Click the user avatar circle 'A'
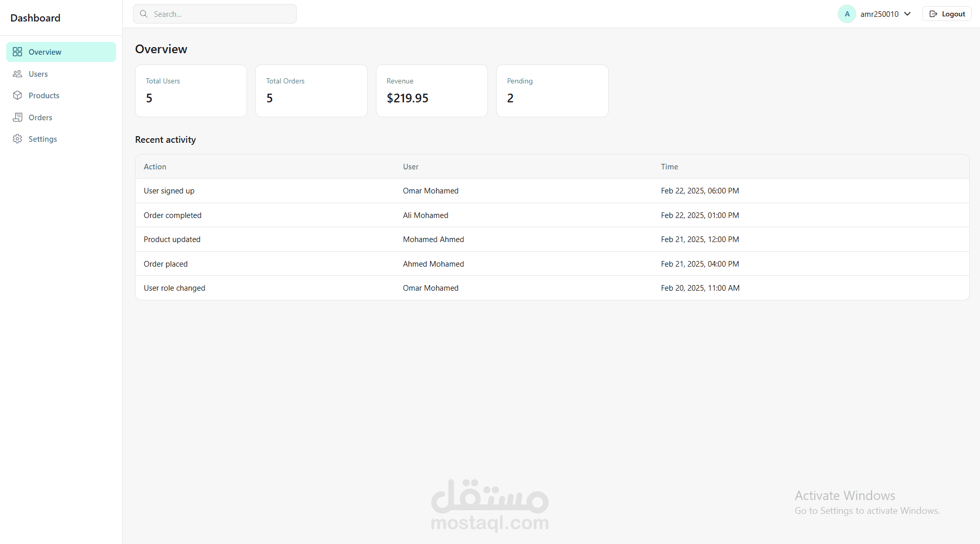Image resolution: width=980 pixels, height=544 pixels. 847,14
